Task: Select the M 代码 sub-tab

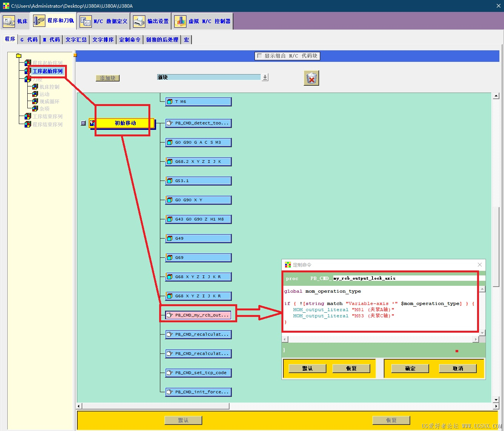Action: click(x=51, y=40)
